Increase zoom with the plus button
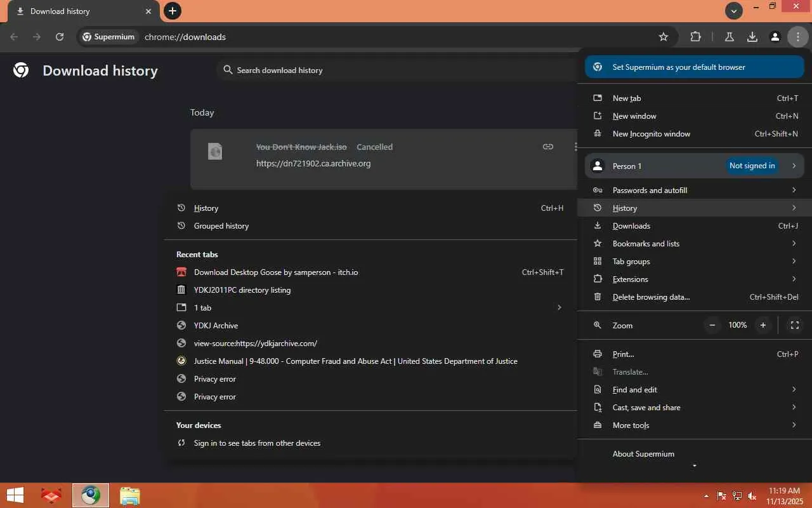The width and height of the screenshot is (812, 508). (x=763, y=325)
